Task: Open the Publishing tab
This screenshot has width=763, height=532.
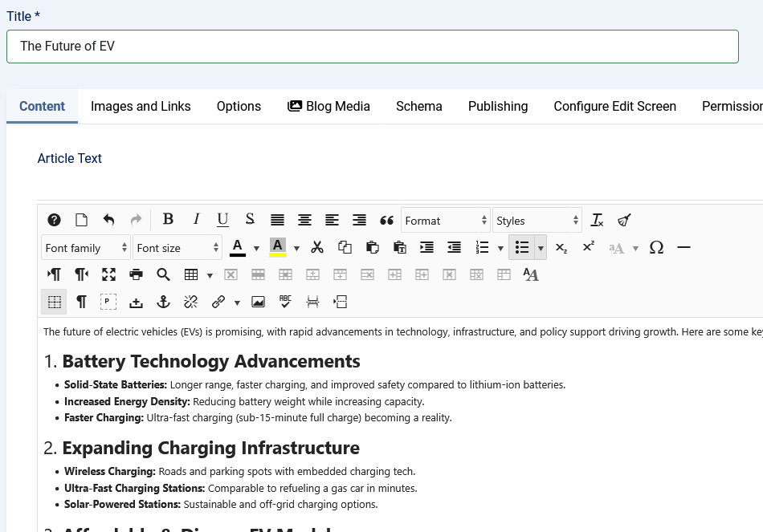Action: tap(498, 106)
